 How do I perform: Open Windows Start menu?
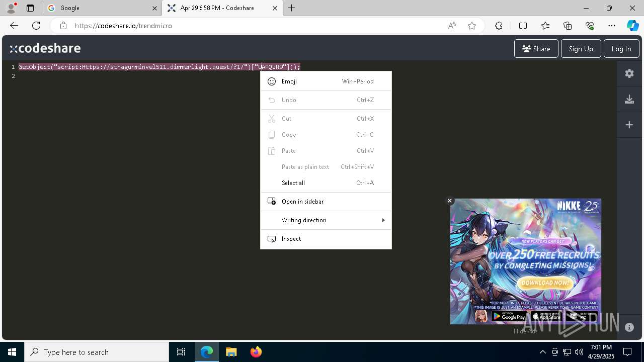(12, 352)
